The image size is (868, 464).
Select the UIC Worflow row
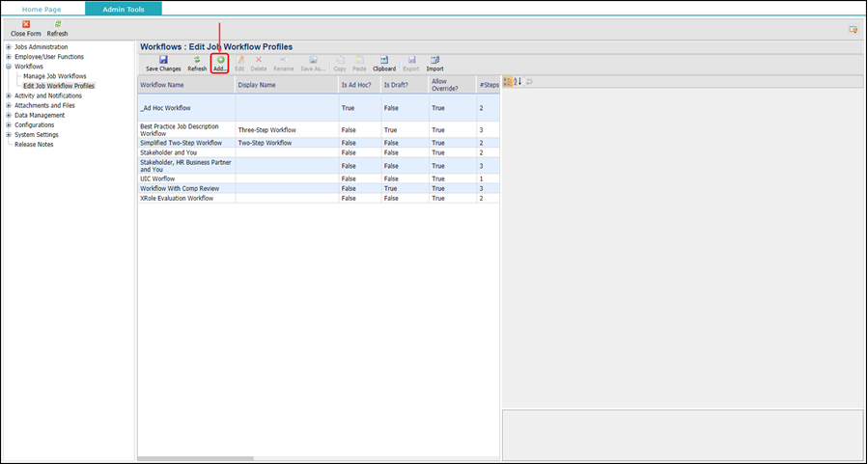(x=319, y=178)
